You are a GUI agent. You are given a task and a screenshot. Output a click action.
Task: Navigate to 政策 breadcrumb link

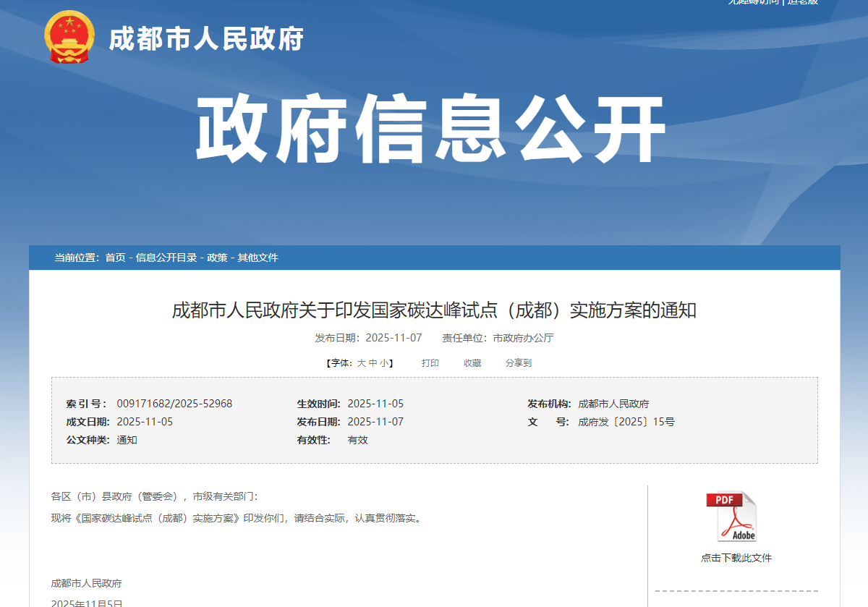[x=217, y=258]
